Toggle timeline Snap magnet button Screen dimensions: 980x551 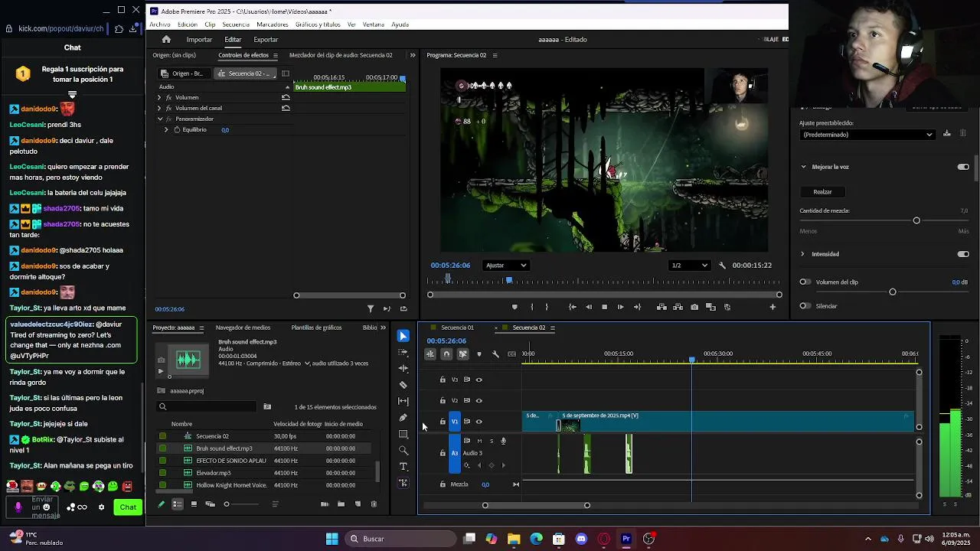pyautogui.click(x=446, y=354)
